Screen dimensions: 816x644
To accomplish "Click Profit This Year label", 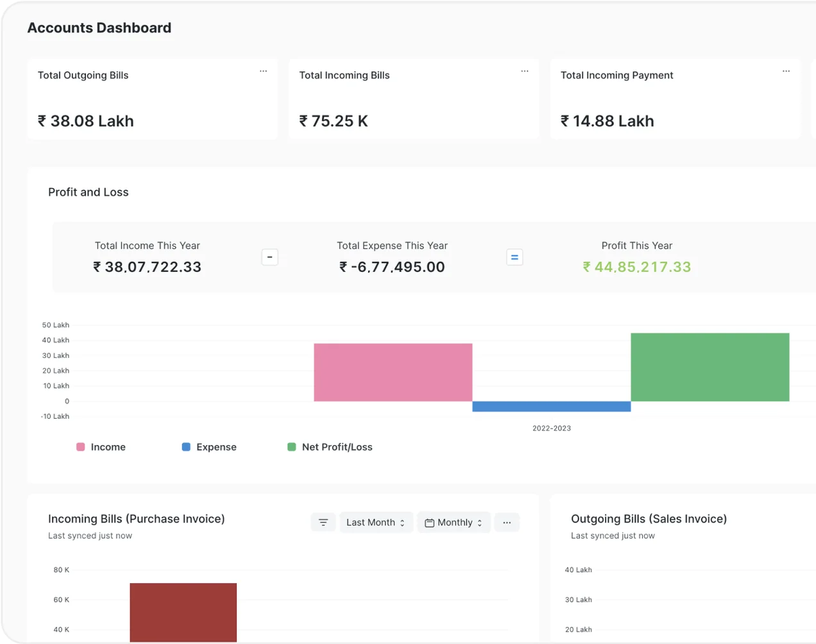I will click(x=637, y=246).
